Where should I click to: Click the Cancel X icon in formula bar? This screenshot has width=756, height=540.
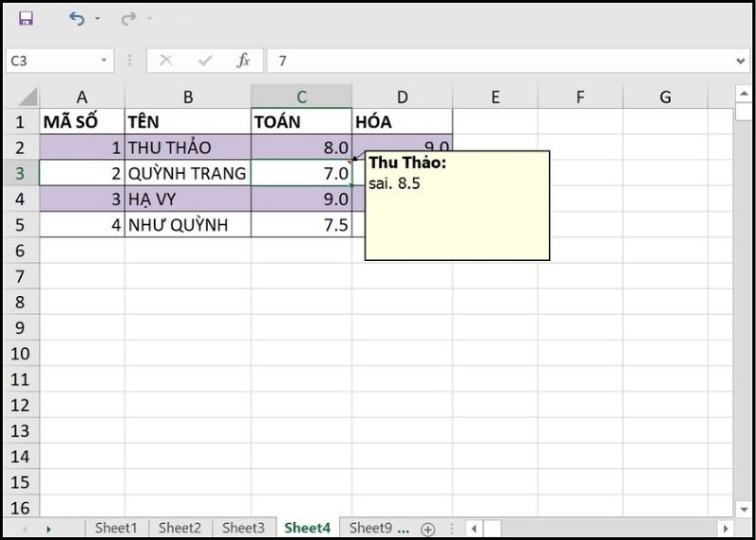[x=166, y=61]
